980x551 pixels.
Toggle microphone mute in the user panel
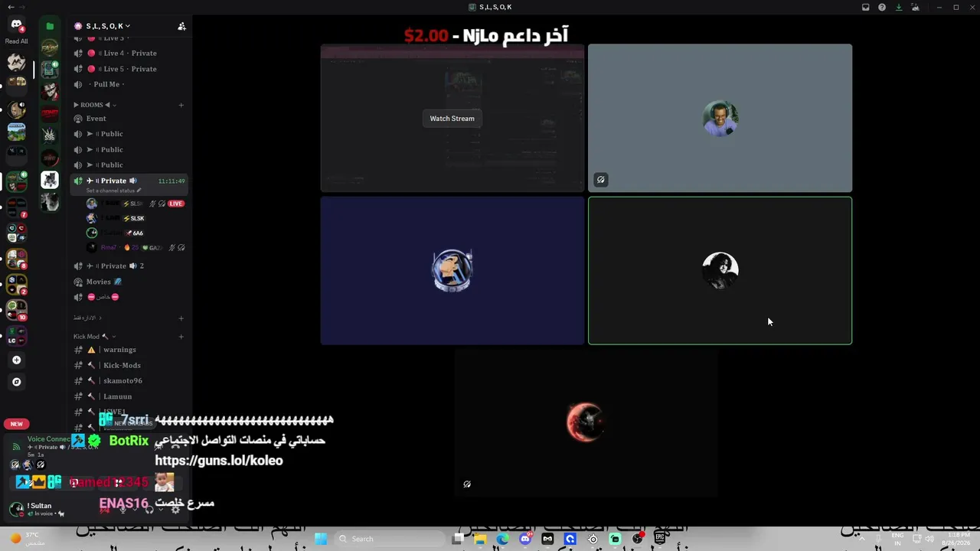pos(122,509)
